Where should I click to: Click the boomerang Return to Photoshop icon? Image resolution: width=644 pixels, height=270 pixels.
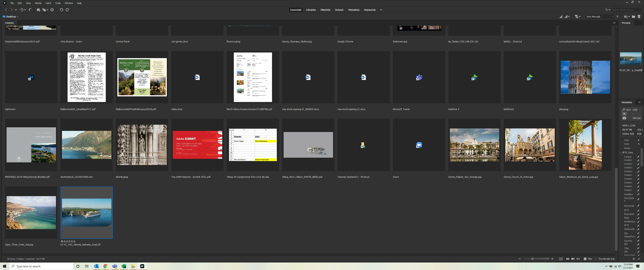[30, 10]
